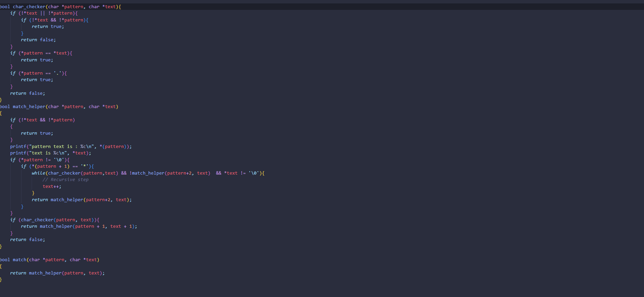Click the "*pattern != '\0'" if condition
The width and height of the screenshot is (644, 297).
[42, 160]
